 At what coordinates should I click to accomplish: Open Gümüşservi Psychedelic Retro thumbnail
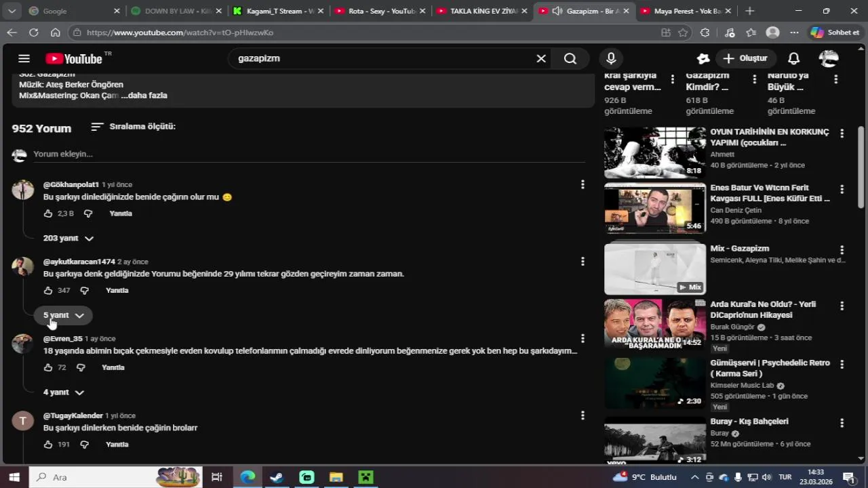point(655,383)
